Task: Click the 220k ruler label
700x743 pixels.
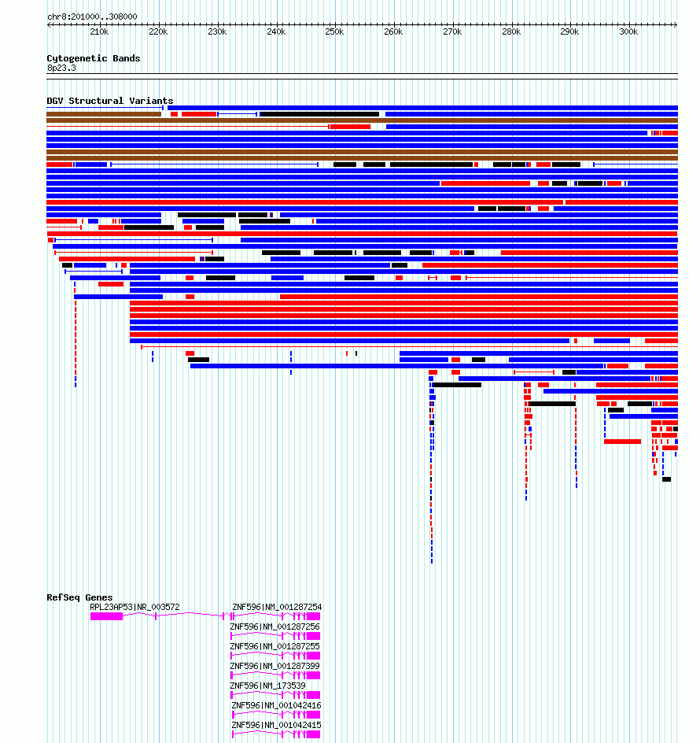Action: (158, 31)
